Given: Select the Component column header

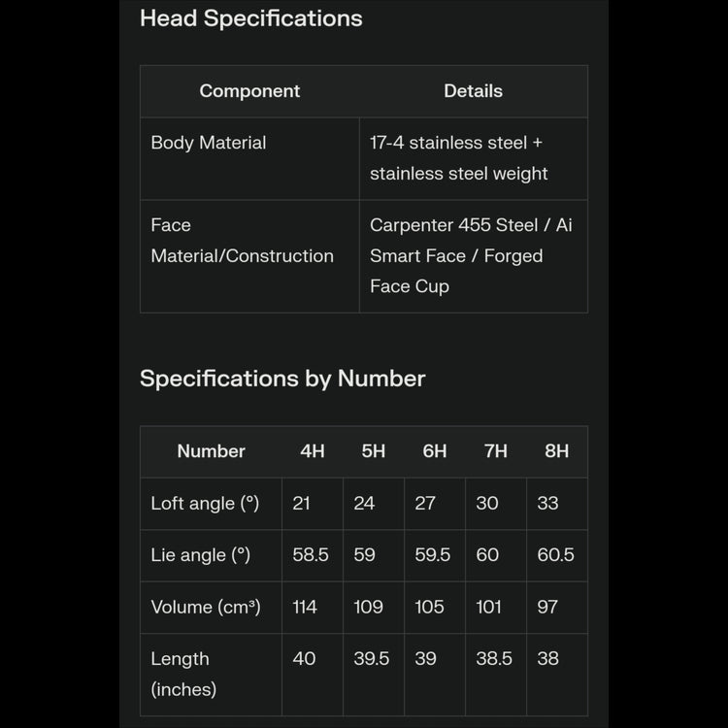Looking at the screenshot, I should pos(249,91).
